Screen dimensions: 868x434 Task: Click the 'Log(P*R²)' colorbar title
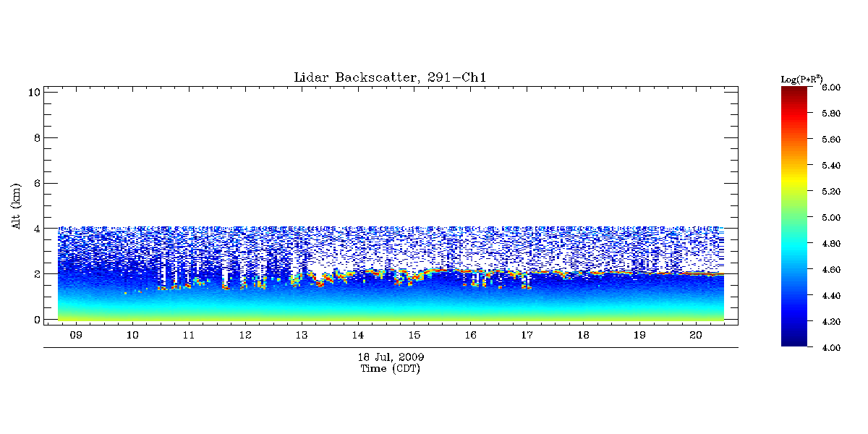[x=802, y=78]
